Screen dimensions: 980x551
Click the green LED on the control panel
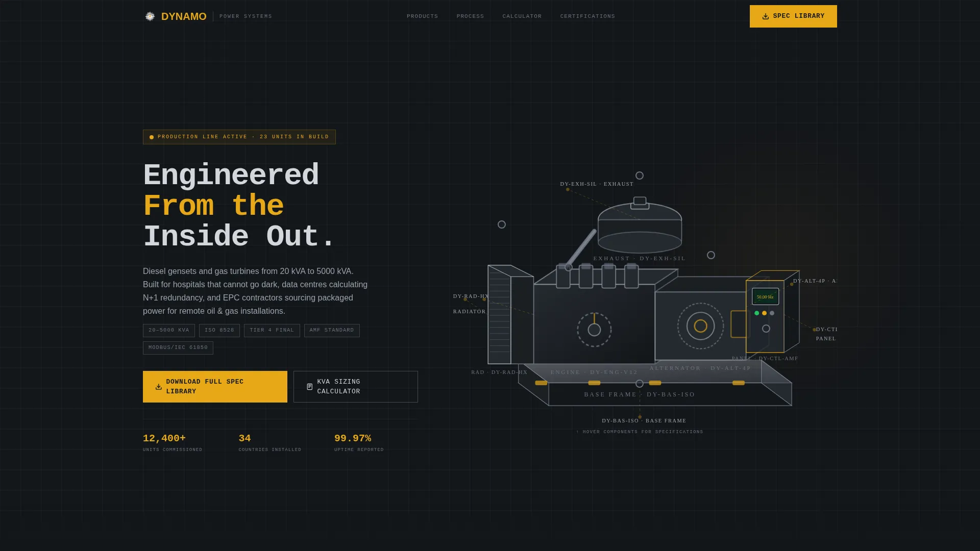coord(756,313)
